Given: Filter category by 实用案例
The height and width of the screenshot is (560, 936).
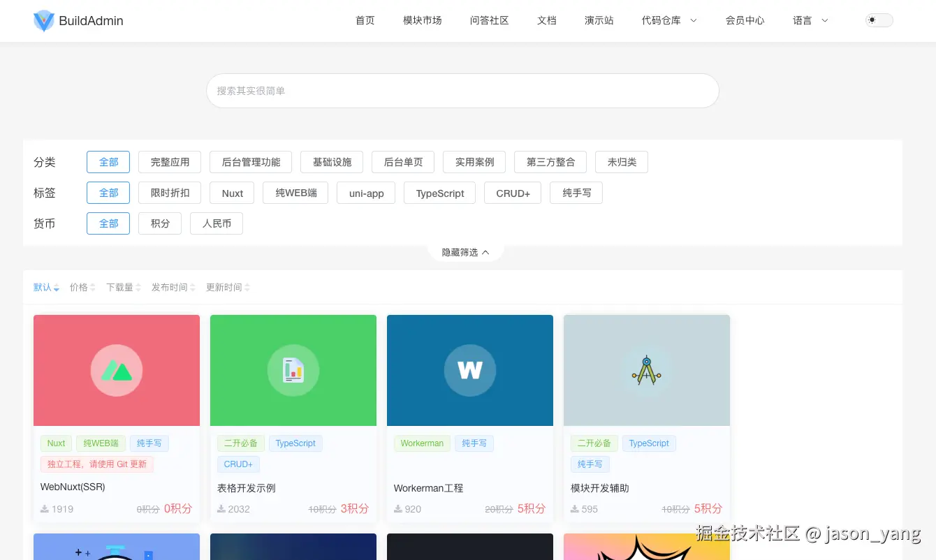Looking at the screenshot, I should [x=474, y=162].
